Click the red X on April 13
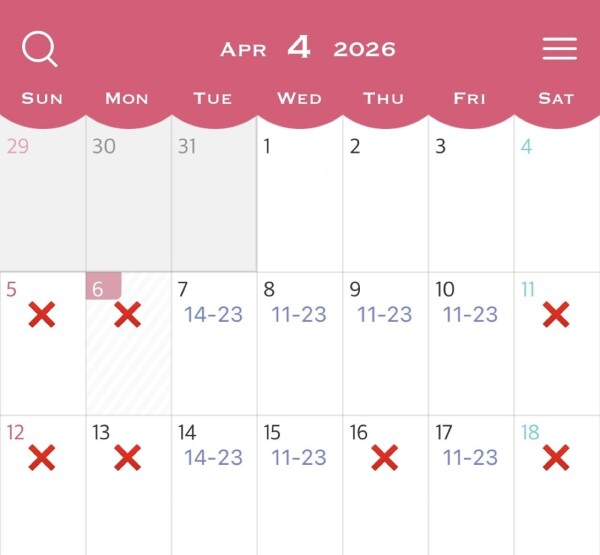The height and width of the screenshot is (555, 600). click(127, 459)
